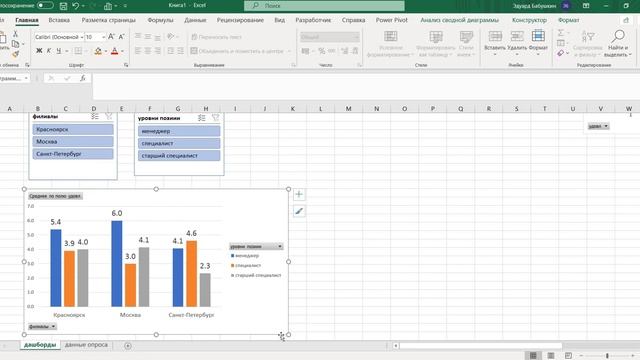Toggle italic К formatting

pos(49,51)
